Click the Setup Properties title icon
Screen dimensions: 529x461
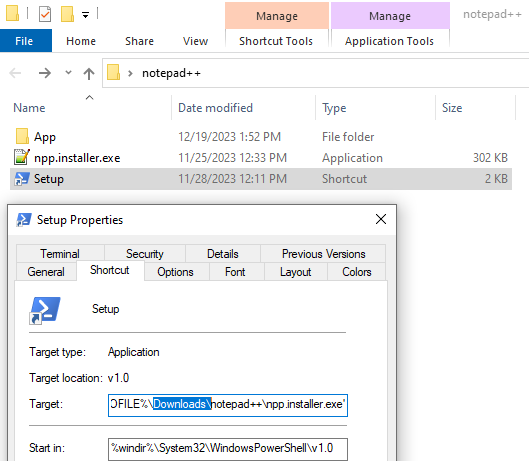[x=24, y=220]
